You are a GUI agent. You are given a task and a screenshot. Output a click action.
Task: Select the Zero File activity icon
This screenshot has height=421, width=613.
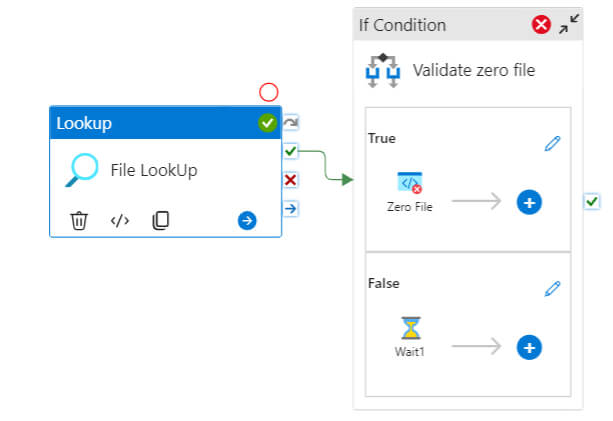tap(410, 183)
